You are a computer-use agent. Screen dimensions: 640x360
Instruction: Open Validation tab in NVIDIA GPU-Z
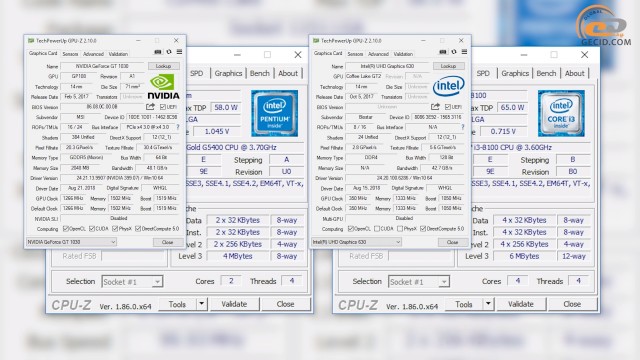click(118, 54)
